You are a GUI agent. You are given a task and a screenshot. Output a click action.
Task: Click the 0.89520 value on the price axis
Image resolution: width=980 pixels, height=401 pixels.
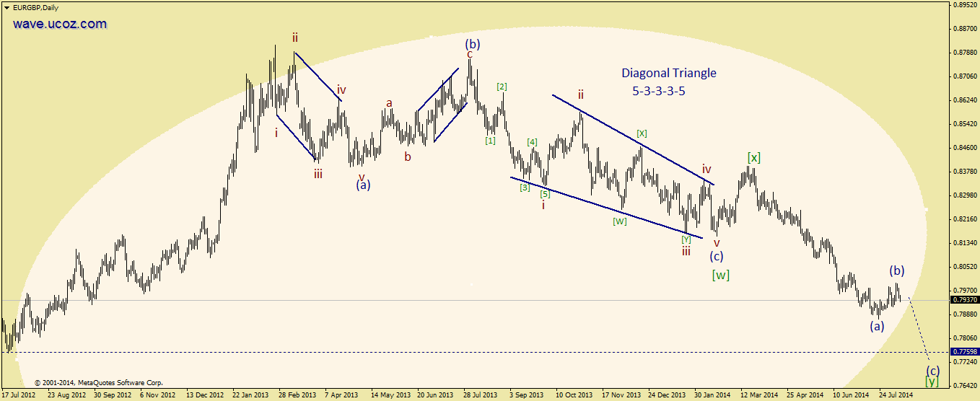[965, 4]
